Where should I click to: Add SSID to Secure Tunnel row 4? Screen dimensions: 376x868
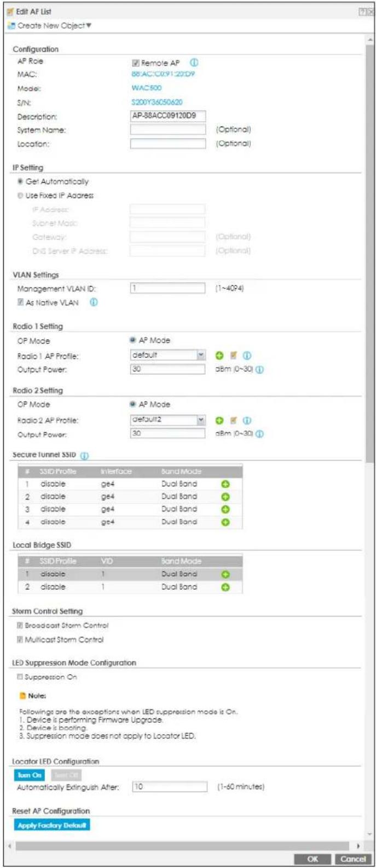(x=225, y=522)
